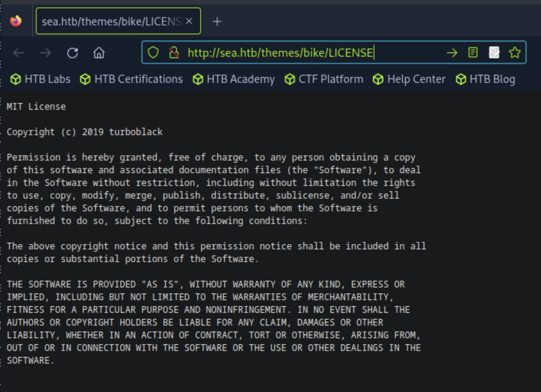Click the Firefox logo icon
541x392 pixels.
pos(16,21)
